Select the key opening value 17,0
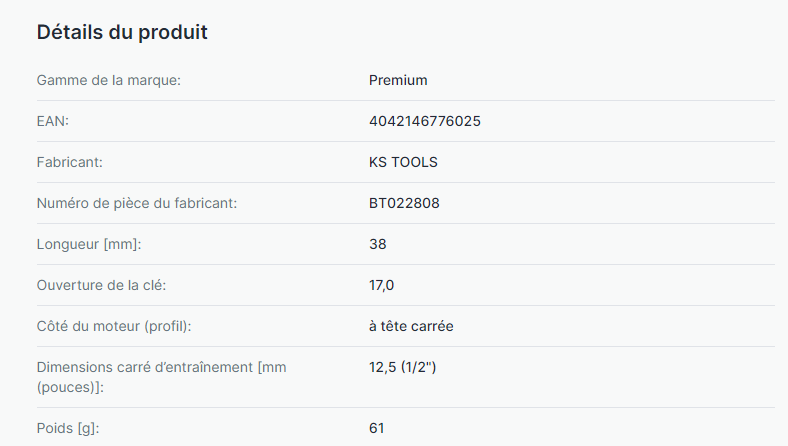 pos(381,286)
